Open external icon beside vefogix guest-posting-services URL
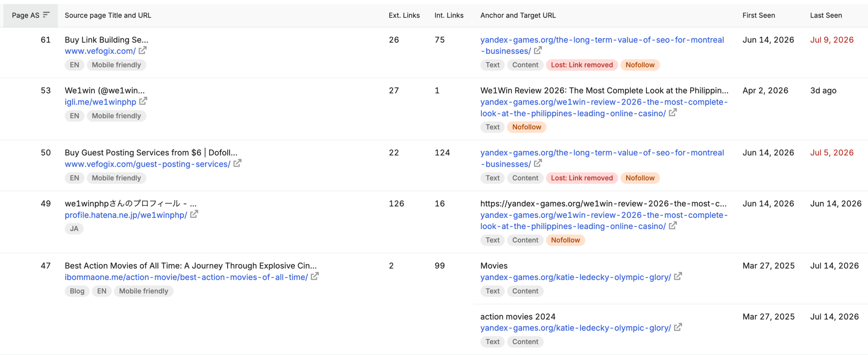Image resolution: width=868 pixels, height=355 pixels. click(x=237, y=164)
